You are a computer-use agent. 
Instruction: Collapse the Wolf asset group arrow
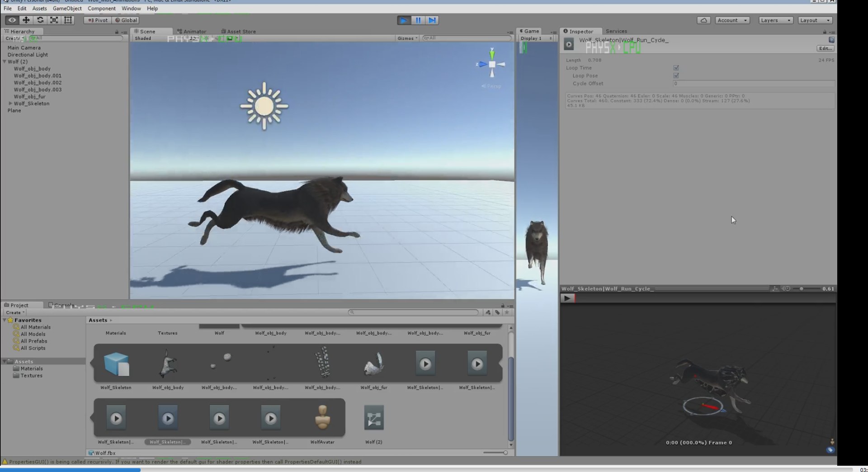click(x=91, y=363)
